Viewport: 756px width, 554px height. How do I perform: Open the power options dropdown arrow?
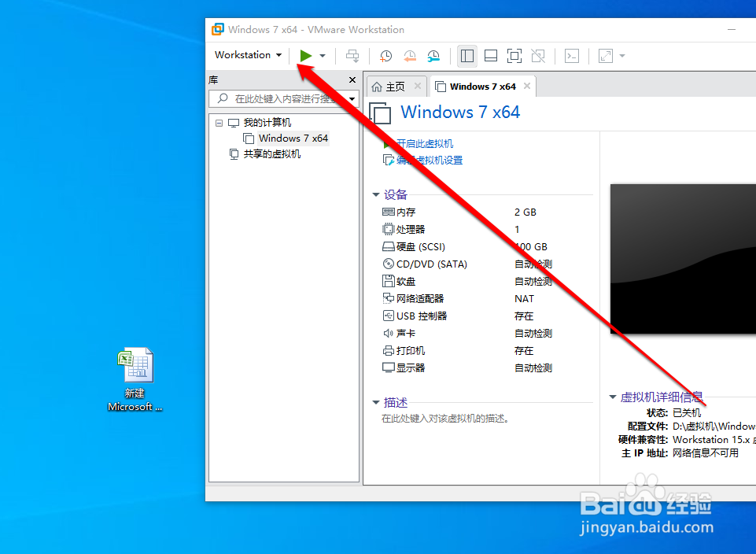click(323, 56)
